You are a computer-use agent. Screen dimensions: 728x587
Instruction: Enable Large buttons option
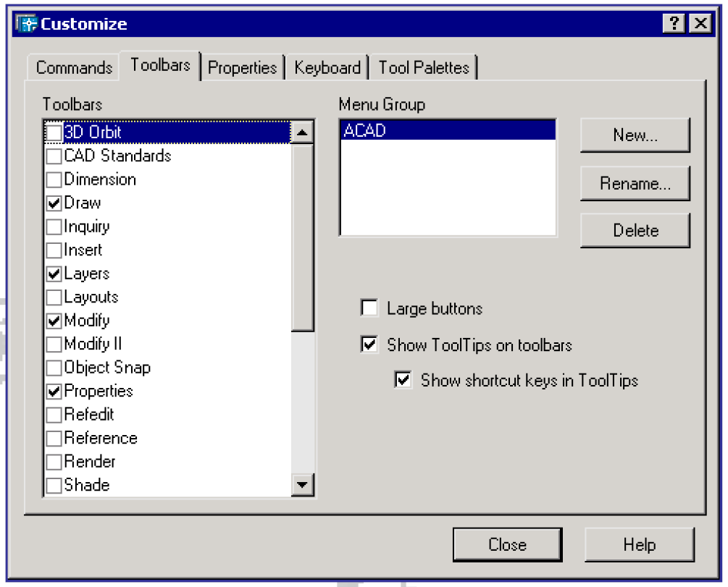pos(369,308)
